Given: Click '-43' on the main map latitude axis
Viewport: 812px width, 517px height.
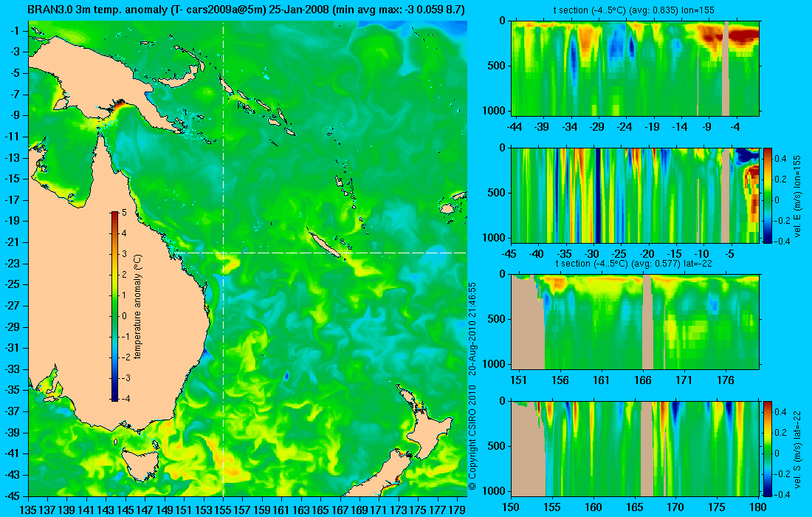Looking at the screenshot, I should (12, 474).
